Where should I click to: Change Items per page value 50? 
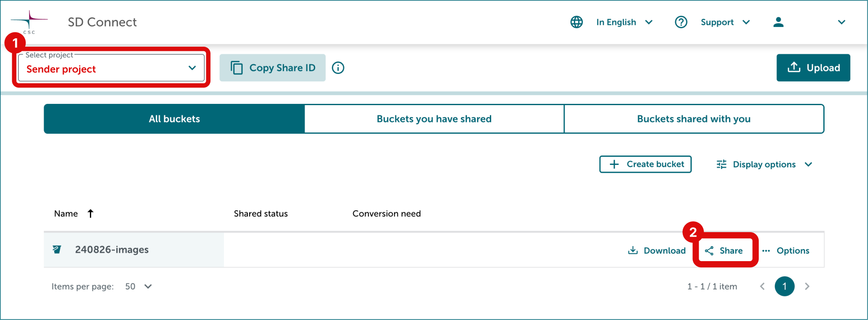pos(139,286)
